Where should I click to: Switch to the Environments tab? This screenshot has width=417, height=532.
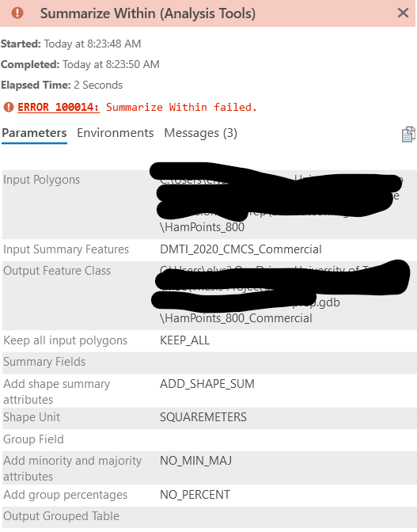click(116, 133)
